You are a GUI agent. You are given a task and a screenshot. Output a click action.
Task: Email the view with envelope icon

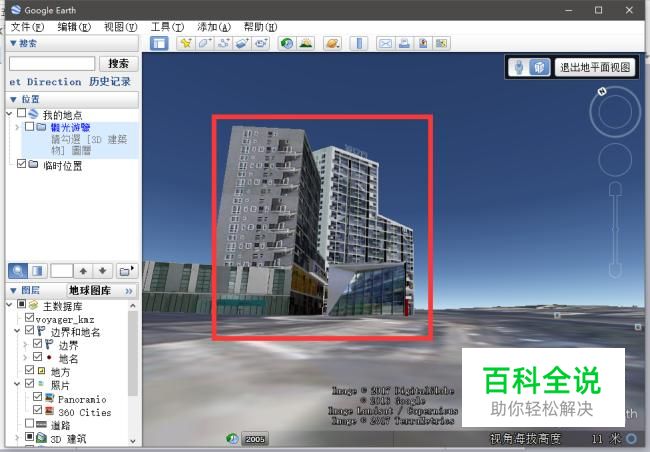coord(386,43)
